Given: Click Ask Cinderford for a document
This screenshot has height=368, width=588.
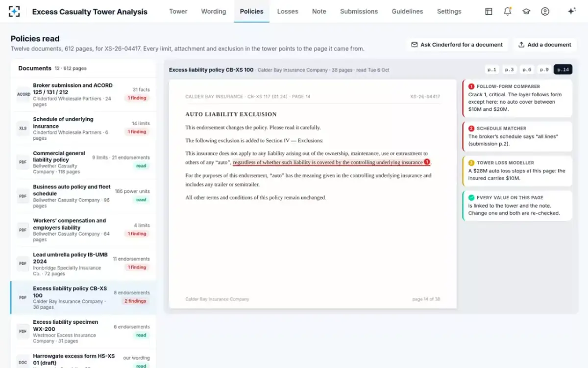Looking at the screenshot, I should pos(457,45).
